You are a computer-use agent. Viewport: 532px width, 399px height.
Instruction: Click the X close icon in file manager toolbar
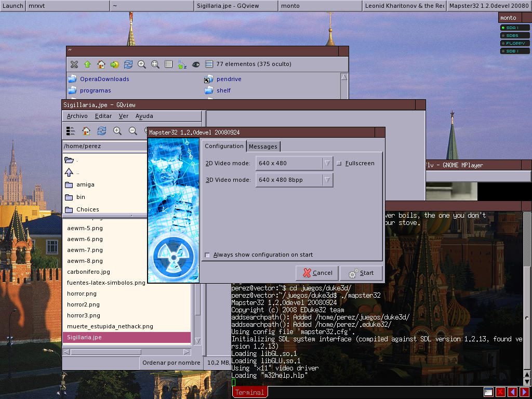pos(74,64)
